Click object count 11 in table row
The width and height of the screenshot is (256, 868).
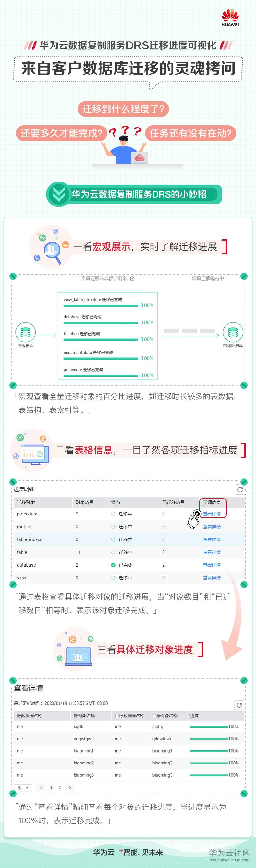pos(78,552)
